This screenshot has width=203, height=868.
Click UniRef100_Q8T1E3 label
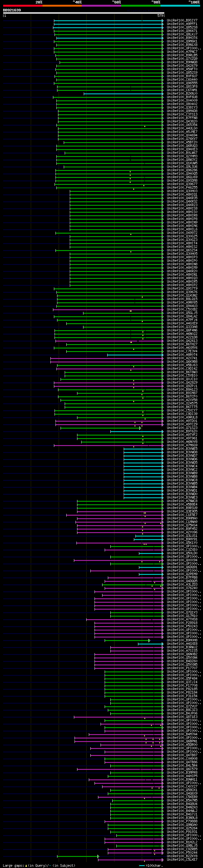click(x=182, y=717)
